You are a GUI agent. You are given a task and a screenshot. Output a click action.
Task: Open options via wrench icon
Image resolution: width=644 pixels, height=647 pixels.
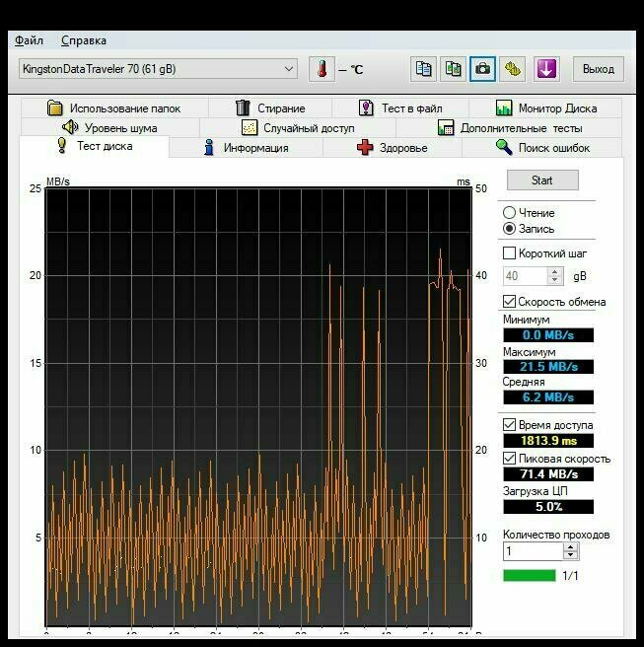(513, 69)
